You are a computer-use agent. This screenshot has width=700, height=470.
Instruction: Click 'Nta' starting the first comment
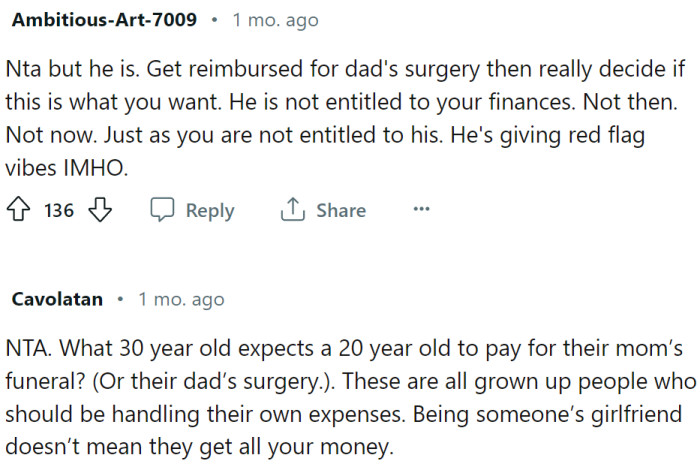click(x=24, y=74)
